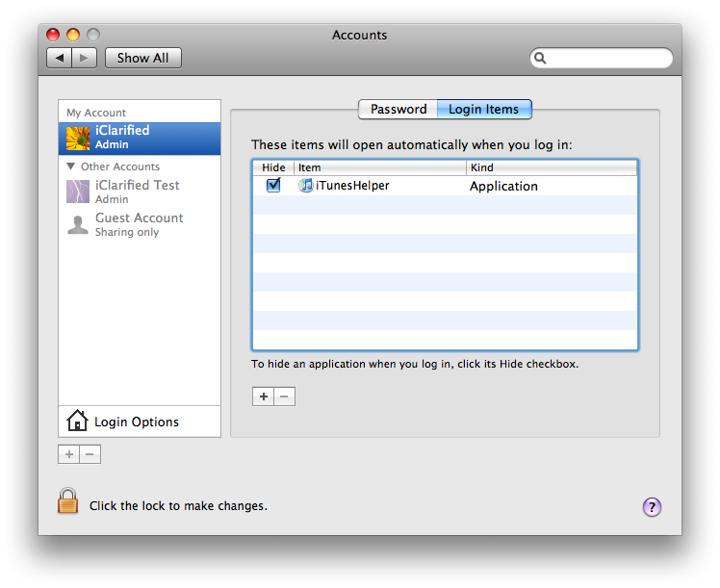Image resolution: width=720 pixels, height=588 pixels.
Task: Switch to the Password tab
Action: pos(398,110)
